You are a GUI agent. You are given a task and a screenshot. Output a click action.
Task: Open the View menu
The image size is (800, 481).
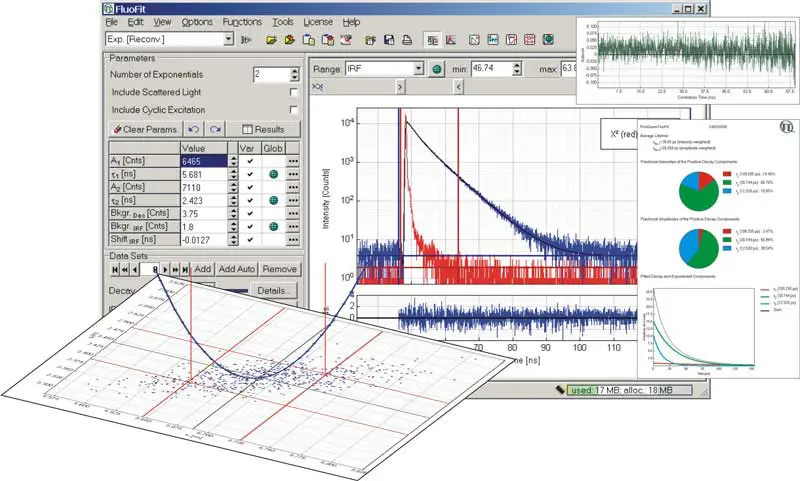pos(162,22)
